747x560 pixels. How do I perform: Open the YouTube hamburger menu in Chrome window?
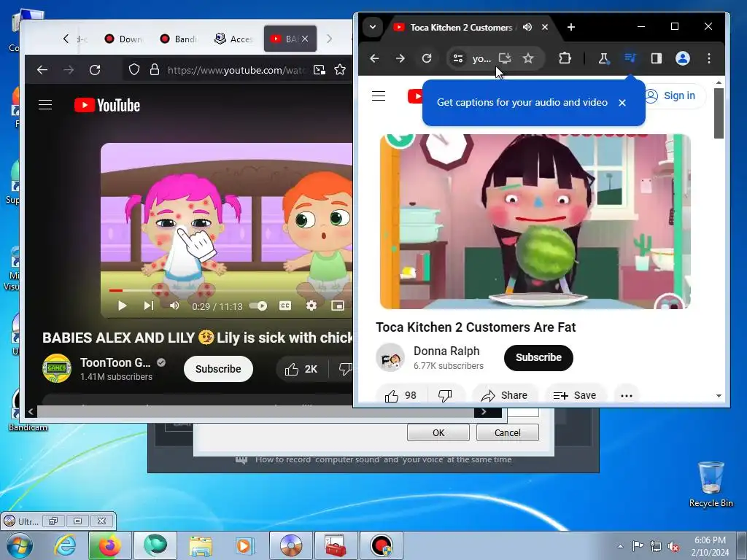click(x=379, y=96)
